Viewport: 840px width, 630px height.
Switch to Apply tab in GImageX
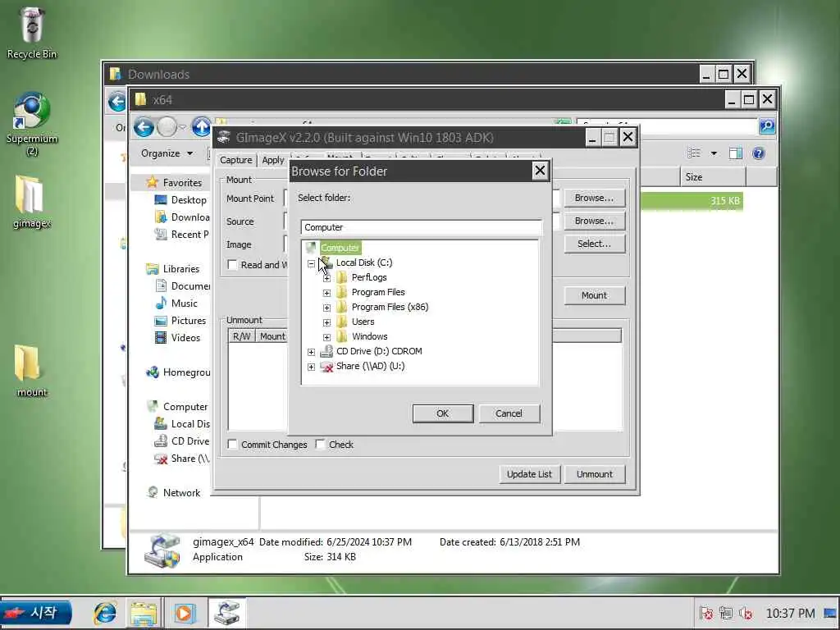click(x=273, y=160)
